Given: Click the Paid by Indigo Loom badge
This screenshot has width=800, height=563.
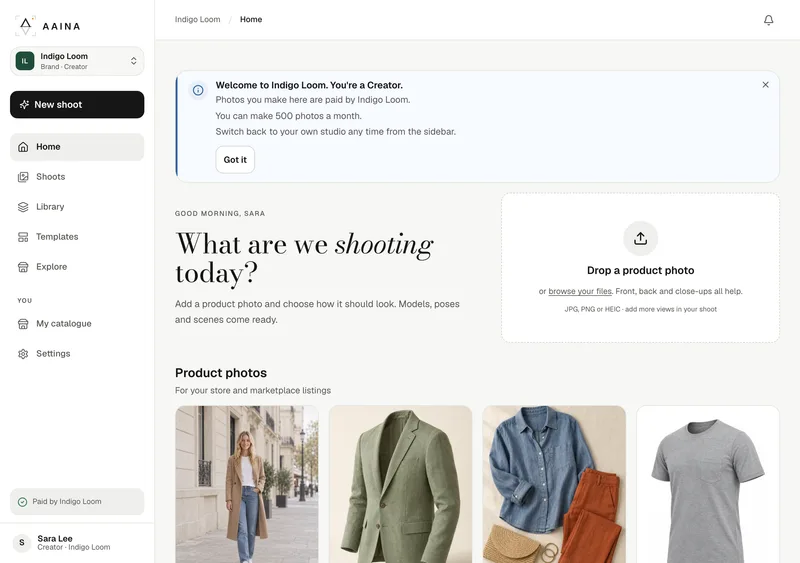Looking at the screenshot, I should (77, 502).
